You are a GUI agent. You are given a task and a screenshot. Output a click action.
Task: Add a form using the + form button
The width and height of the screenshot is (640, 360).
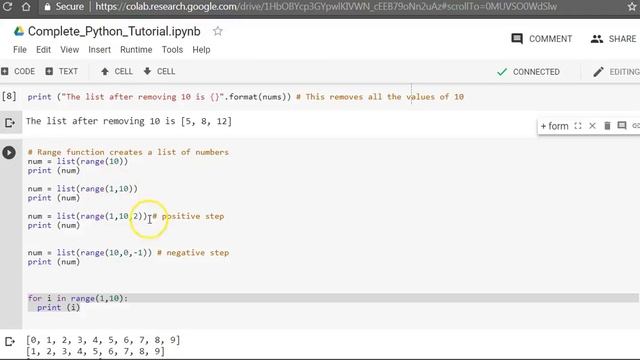pyautogui.click(x=554, y=126)
